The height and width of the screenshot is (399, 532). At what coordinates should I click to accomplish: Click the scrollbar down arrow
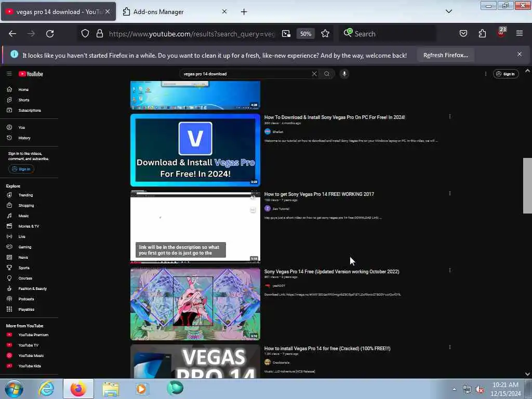pos(527,374)
